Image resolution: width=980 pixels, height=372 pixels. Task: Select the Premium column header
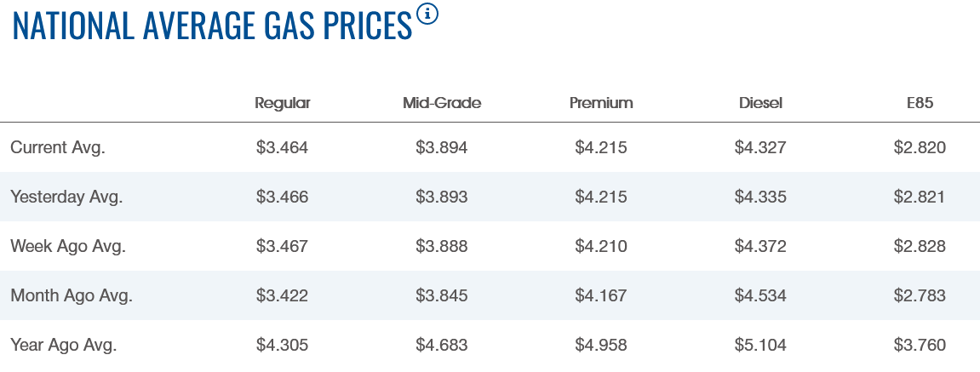click(x=601, y=103)
